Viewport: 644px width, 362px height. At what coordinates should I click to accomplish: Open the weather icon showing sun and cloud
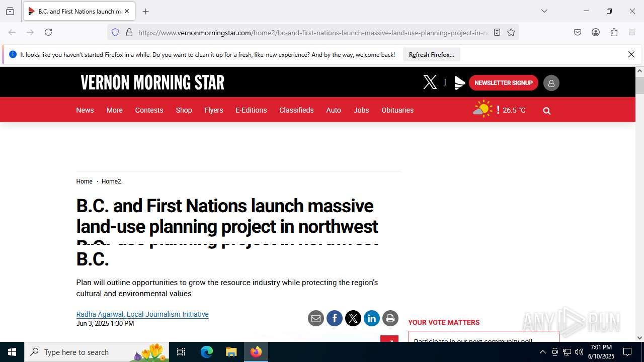pyautogui.click(x=482, y=109)
